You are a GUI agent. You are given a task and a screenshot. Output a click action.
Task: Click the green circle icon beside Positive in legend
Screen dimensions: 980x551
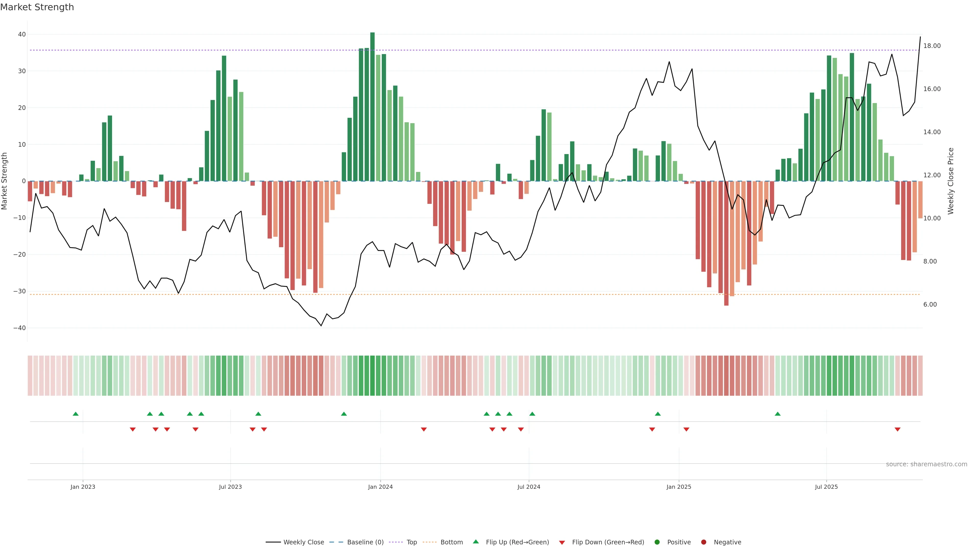[x=657, y=542]
